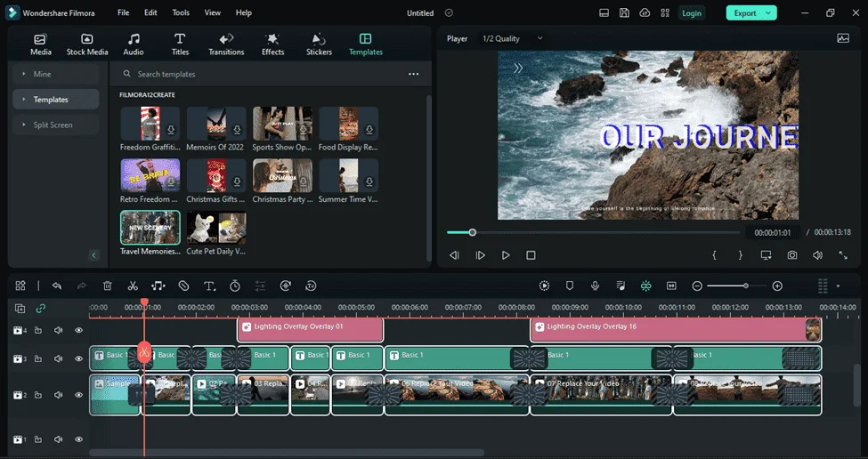The image size is (868, 459).
Task: Click the marker shield icon in timeline toolbar
Action: 569,286
